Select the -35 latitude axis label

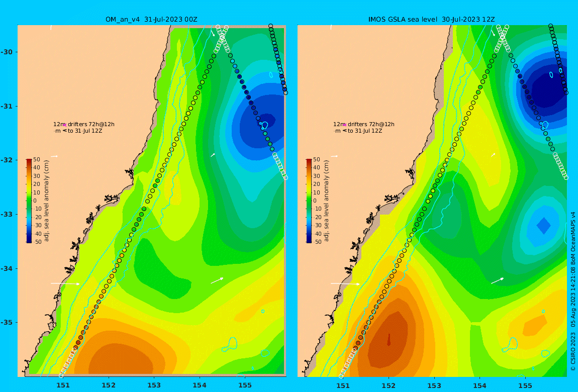click(x=7, y=322)
